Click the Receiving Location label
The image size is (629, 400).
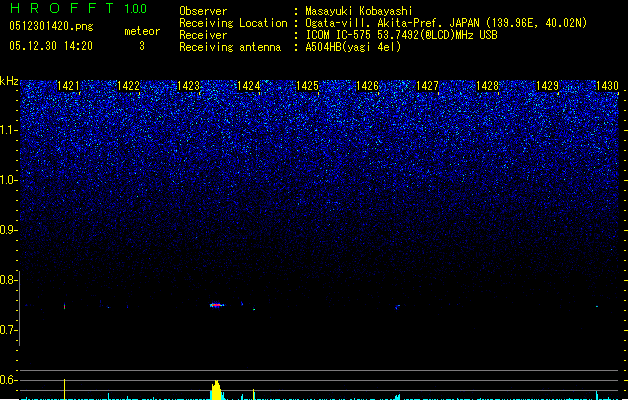[x=233, y=23]
